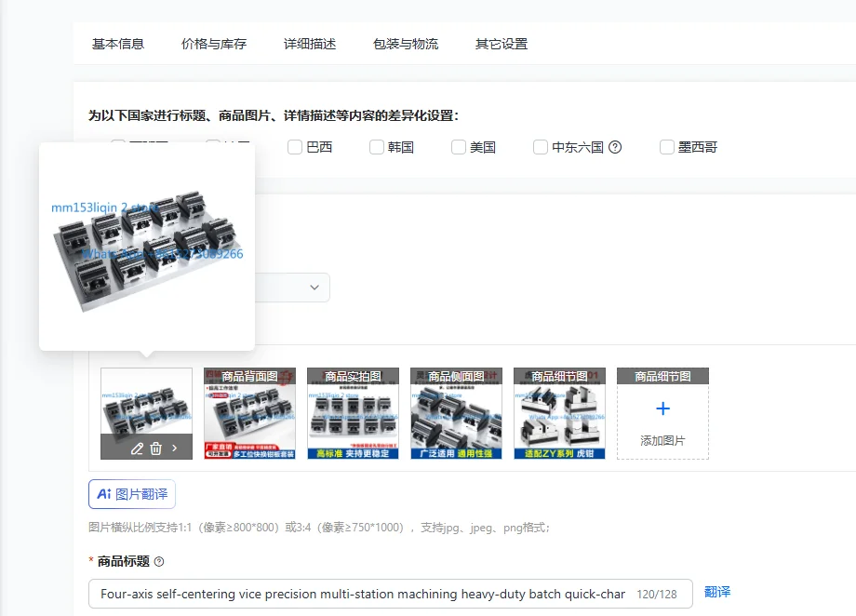Go to the 详细描述 tab

point(310,44)
